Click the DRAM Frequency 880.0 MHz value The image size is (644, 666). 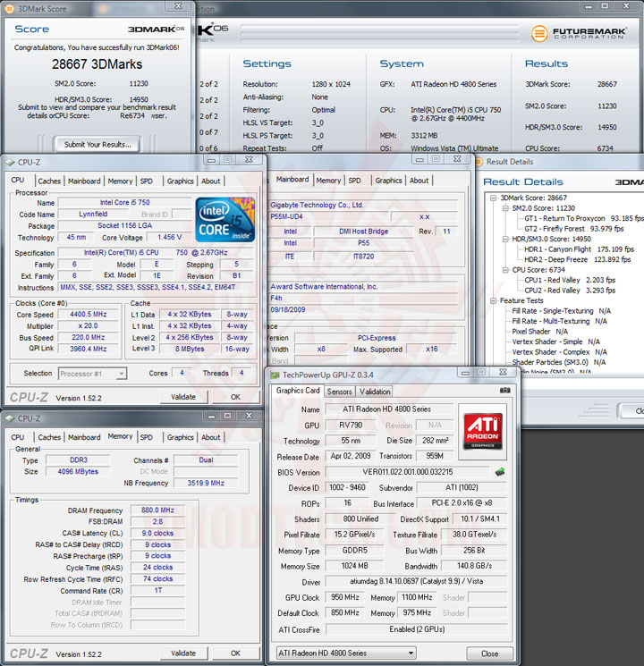pyautogui.click(x=157, y=510)
